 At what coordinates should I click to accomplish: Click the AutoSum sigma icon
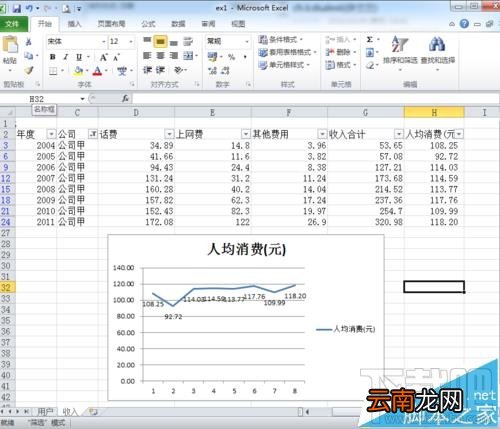tap(369, 40)
